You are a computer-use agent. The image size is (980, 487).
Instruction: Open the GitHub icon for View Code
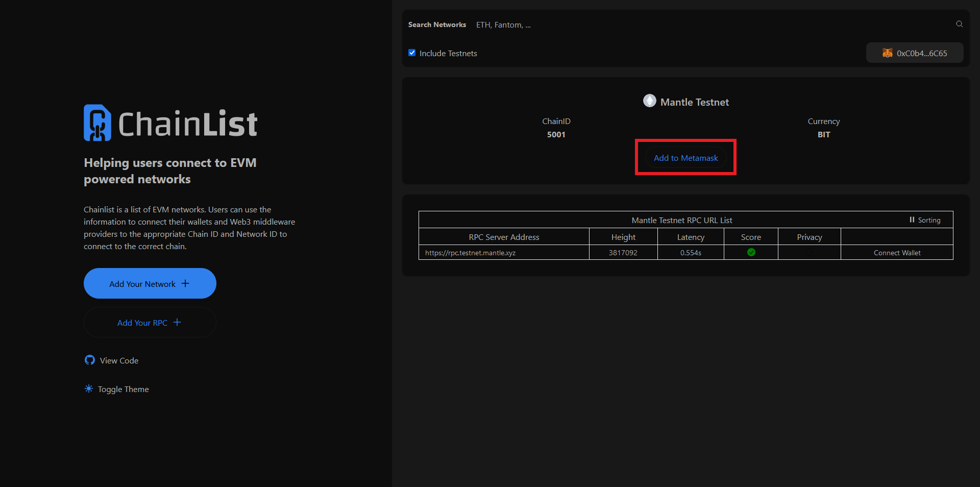coord(90,360)
